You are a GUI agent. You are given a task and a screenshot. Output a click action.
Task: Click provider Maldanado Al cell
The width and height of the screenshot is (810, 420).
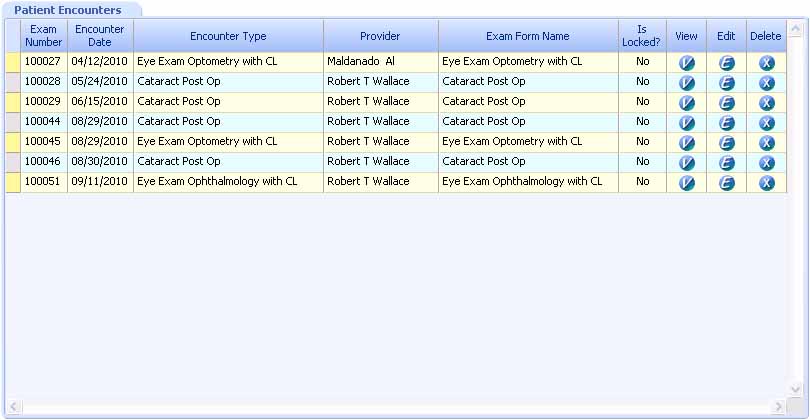pos(381,61)
